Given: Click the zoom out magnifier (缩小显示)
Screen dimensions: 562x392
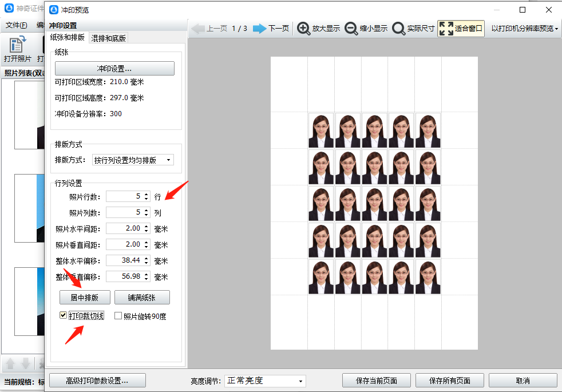Looking at the screenshot, I should [x=351, y=29].
